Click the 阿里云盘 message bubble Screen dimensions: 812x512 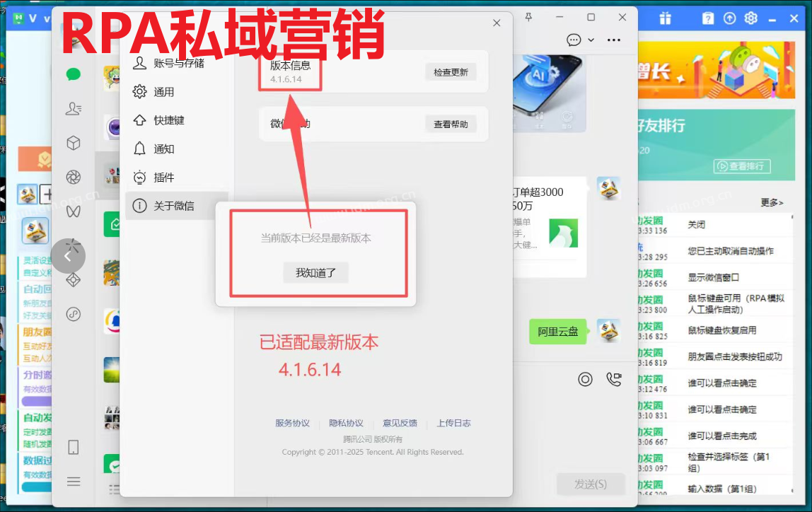pyautogui.click(x=558, y=331)
